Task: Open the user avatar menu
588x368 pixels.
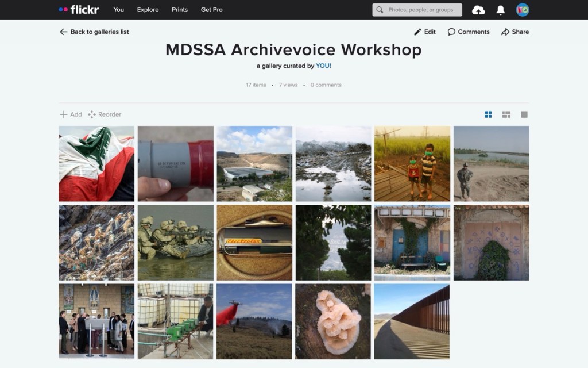Action: (x=523, y=10)
